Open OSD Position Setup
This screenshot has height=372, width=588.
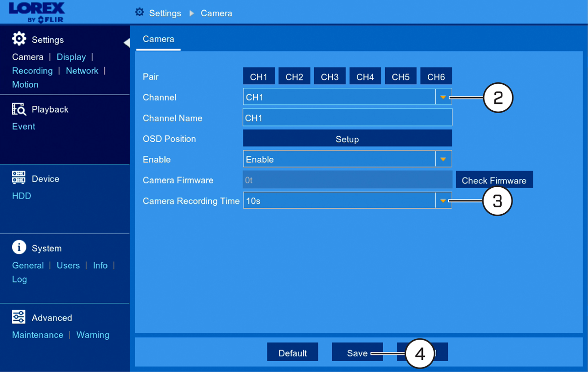[347, 138]
